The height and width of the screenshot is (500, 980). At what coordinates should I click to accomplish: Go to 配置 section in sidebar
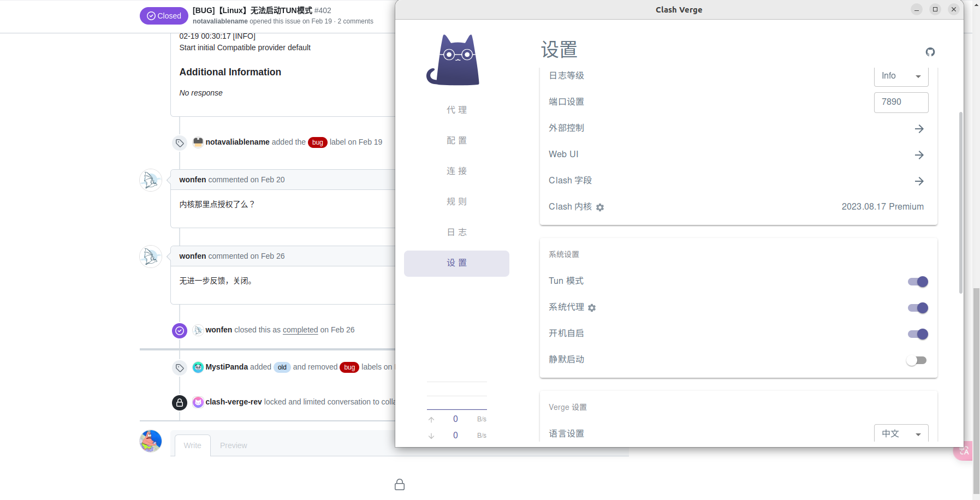pyautogui.click(x=456, y=141)
